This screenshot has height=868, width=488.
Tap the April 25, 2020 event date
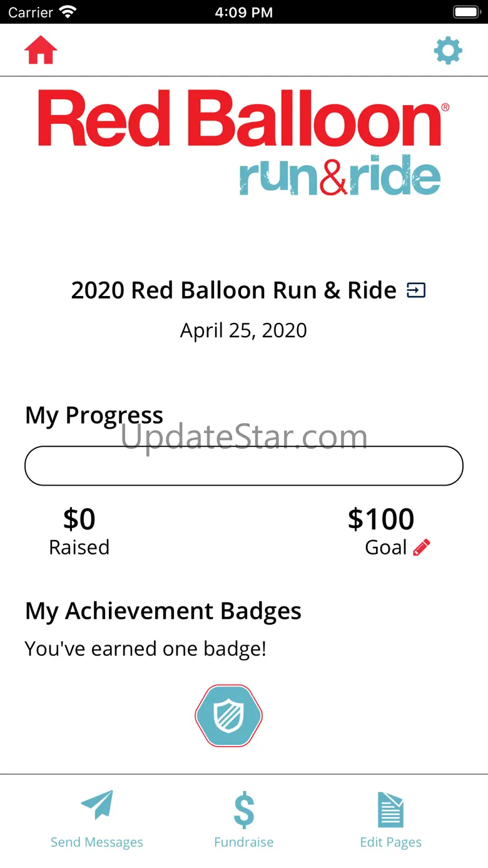click(243, 330)
